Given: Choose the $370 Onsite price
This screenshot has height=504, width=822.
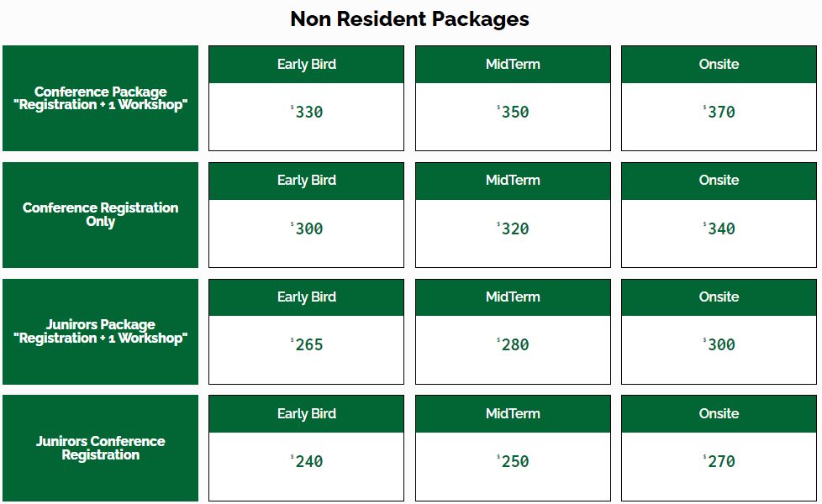Looking at the screenshot, I should tap(719, 113).
